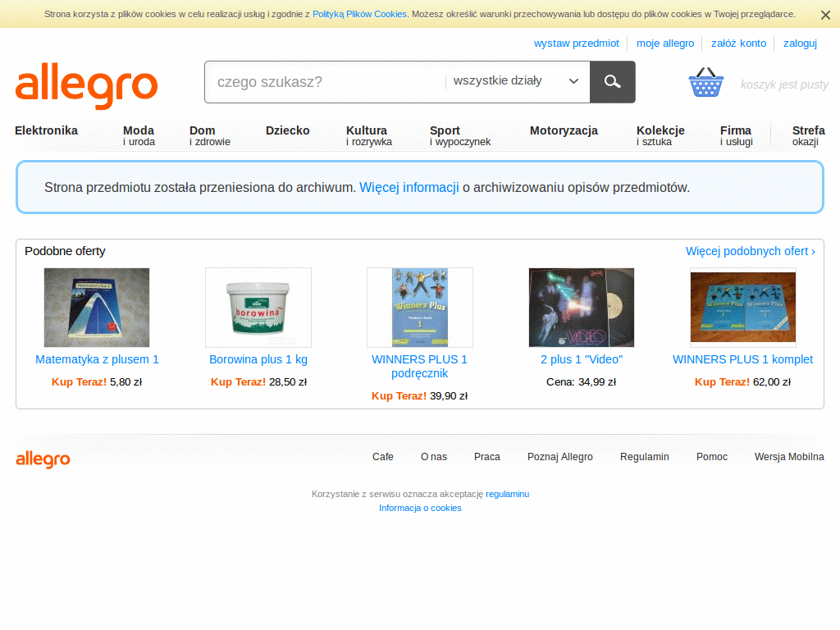Image resolution: width=840 pixels, height=630 pixels.
Task: Open the Strefa okazji category
Action: pos(808,135)
